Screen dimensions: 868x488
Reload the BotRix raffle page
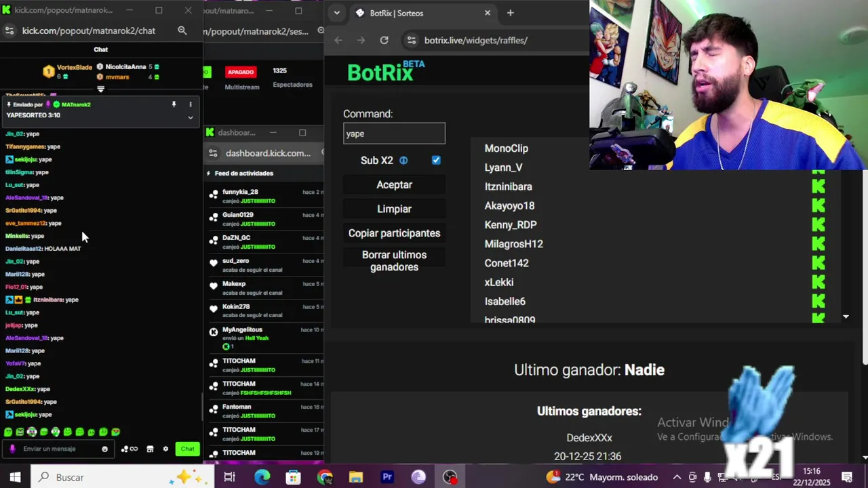(x=384, y=40)
